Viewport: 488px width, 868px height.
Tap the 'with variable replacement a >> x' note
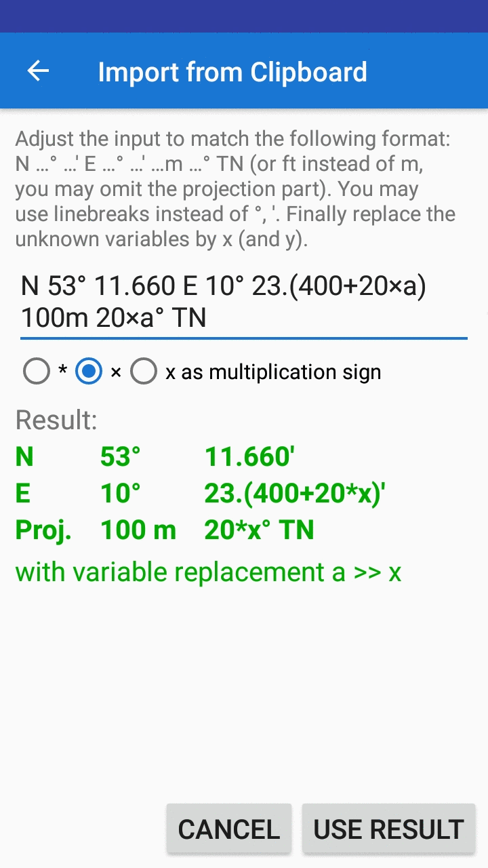pyautogui.click(x=208, y=572)
